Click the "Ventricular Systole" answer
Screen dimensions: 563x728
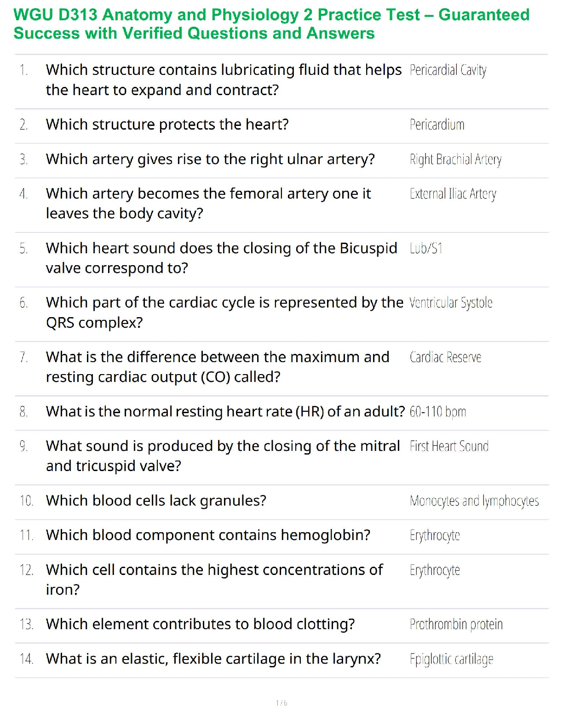point(451,303)
